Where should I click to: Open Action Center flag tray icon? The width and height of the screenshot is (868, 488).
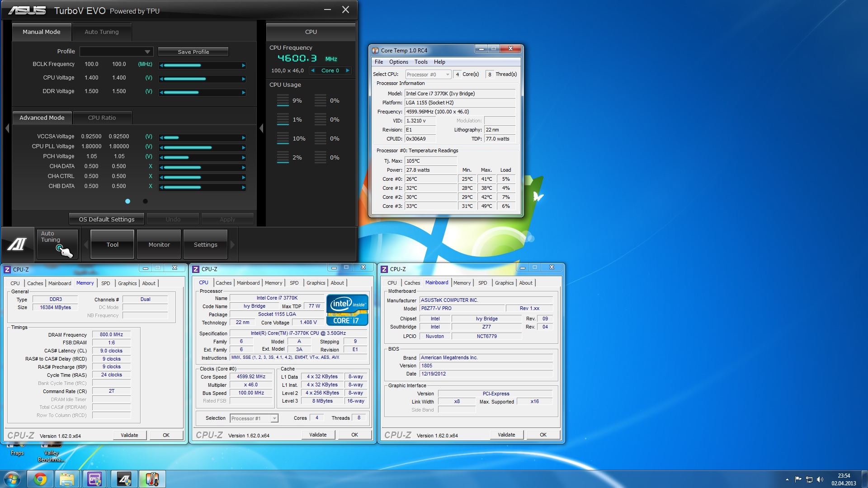click(798, 479)
